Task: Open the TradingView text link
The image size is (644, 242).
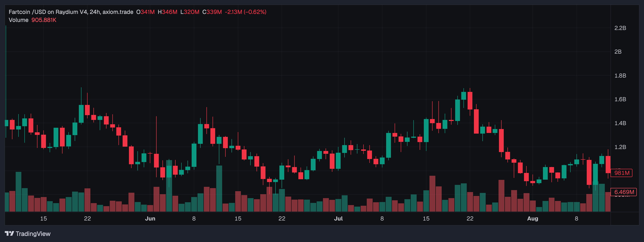Action: click(33, 234)
